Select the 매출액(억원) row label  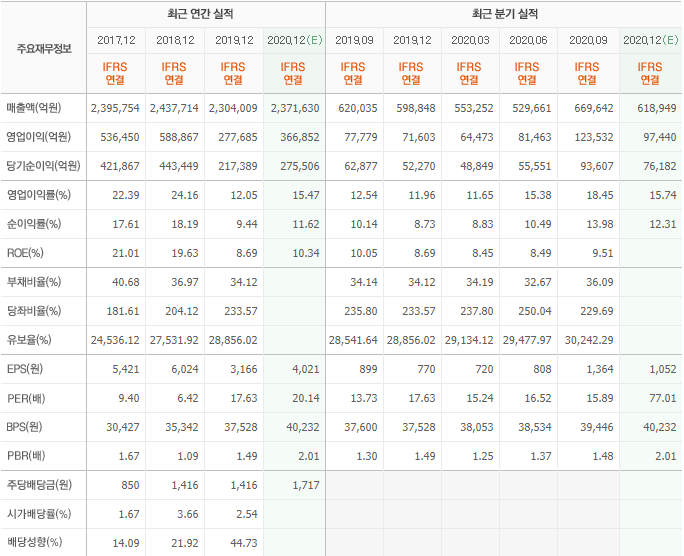34,108
